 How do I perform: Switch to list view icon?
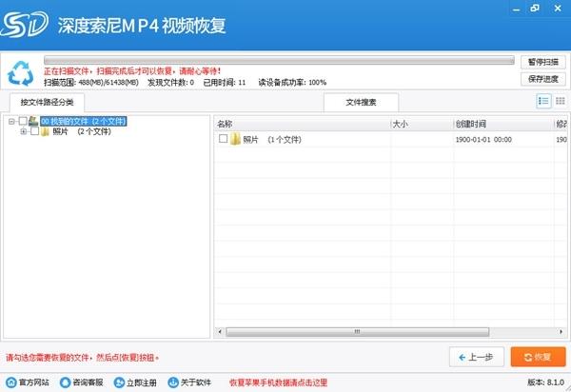[x=543, y=101]
